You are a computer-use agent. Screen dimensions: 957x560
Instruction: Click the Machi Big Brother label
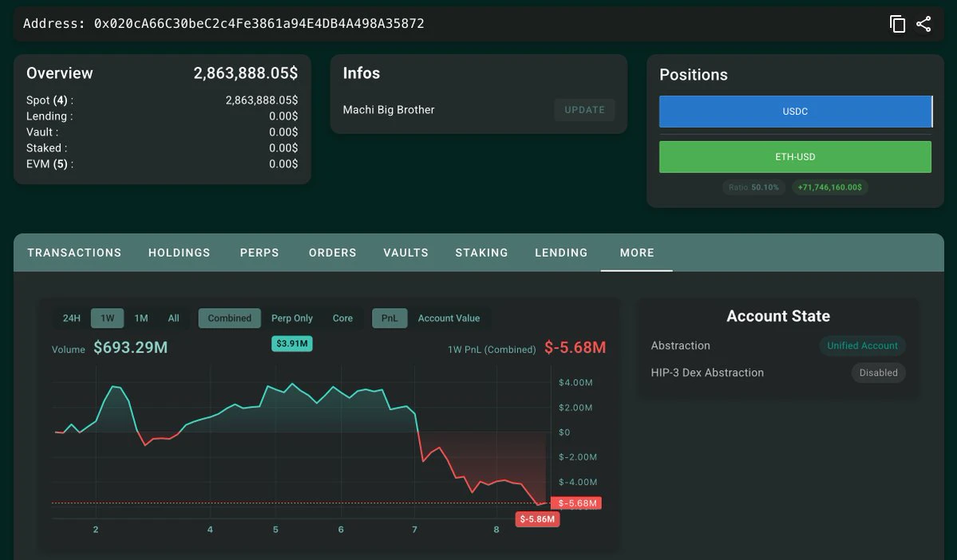[x=389, y=110]
